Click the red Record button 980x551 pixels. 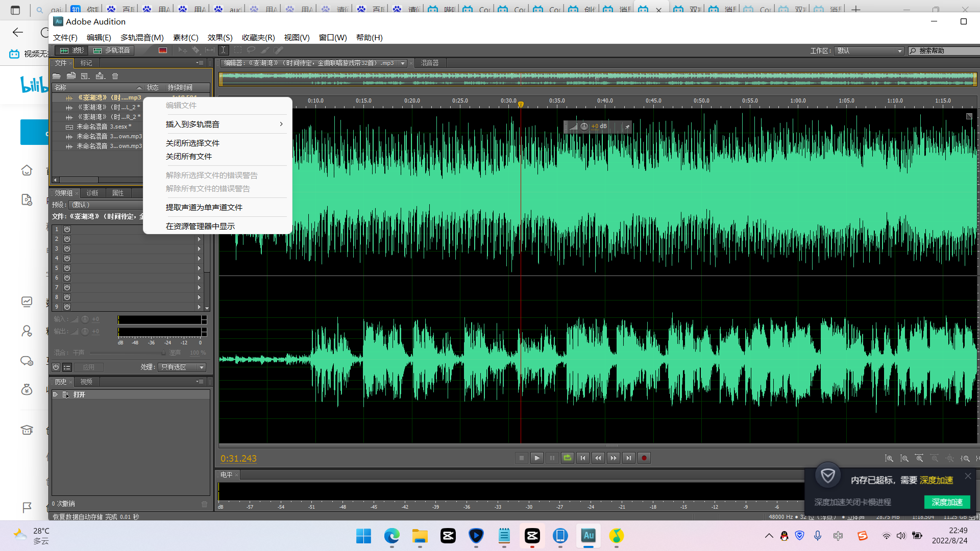(x=644, y=458)
